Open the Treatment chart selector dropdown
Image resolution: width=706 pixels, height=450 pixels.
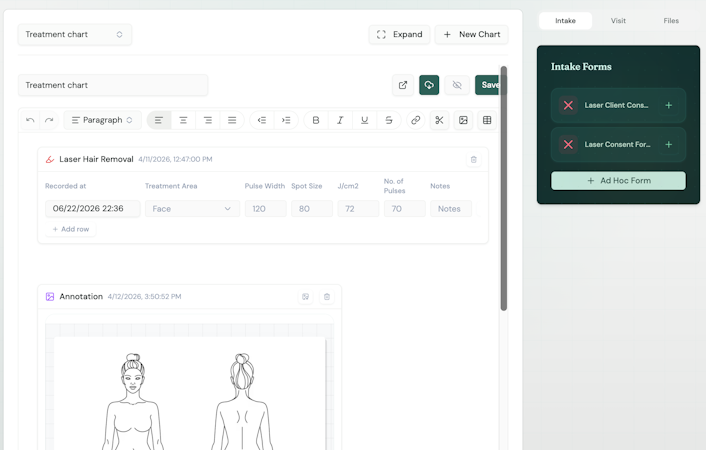pos(75,35)
